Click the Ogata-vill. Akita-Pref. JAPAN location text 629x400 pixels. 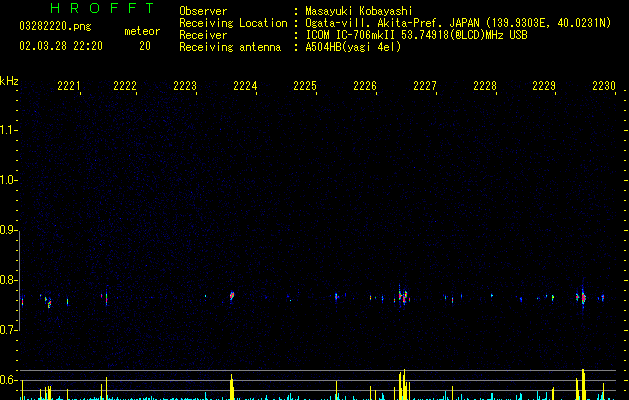(x=458, y=23)
